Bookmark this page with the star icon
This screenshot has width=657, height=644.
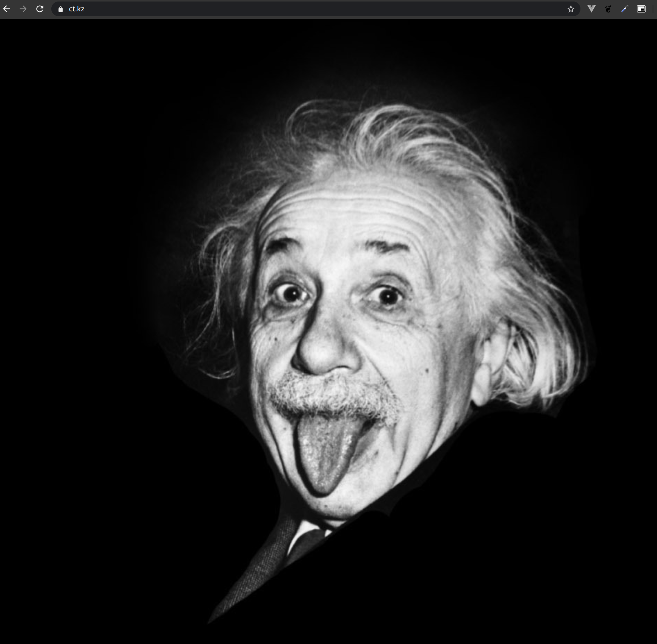(x=571, y=9)
